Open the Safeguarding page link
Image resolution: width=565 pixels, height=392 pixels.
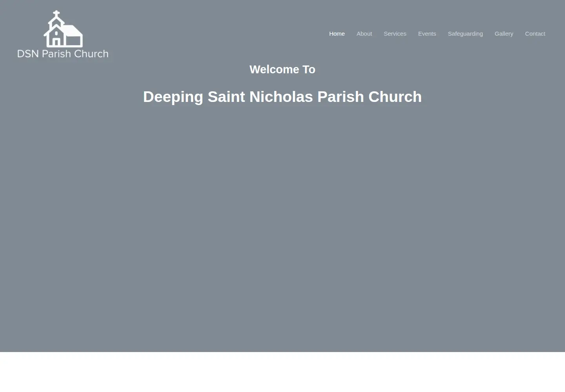(x=465, y=34)
